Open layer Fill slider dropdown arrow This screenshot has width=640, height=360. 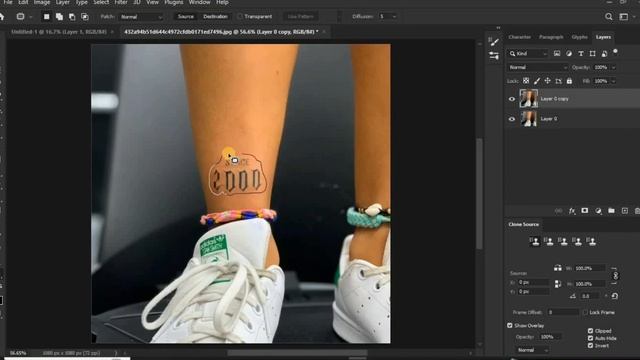tap(613, 81)
